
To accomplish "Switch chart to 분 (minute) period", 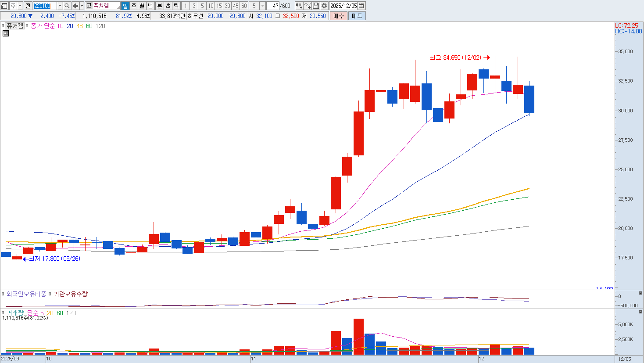I will (160, 6).
